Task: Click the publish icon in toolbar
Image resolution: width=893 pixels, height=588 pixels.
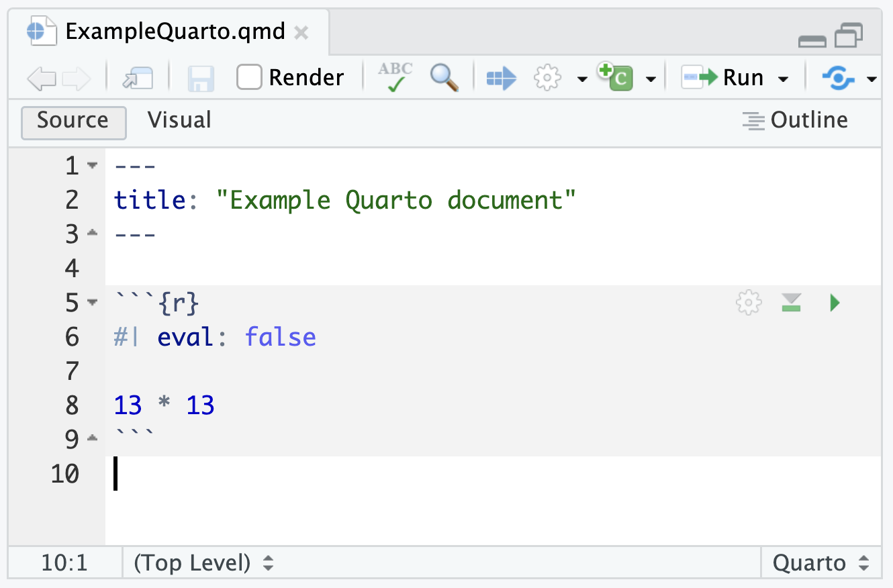Action: click(x=839, y=79)
